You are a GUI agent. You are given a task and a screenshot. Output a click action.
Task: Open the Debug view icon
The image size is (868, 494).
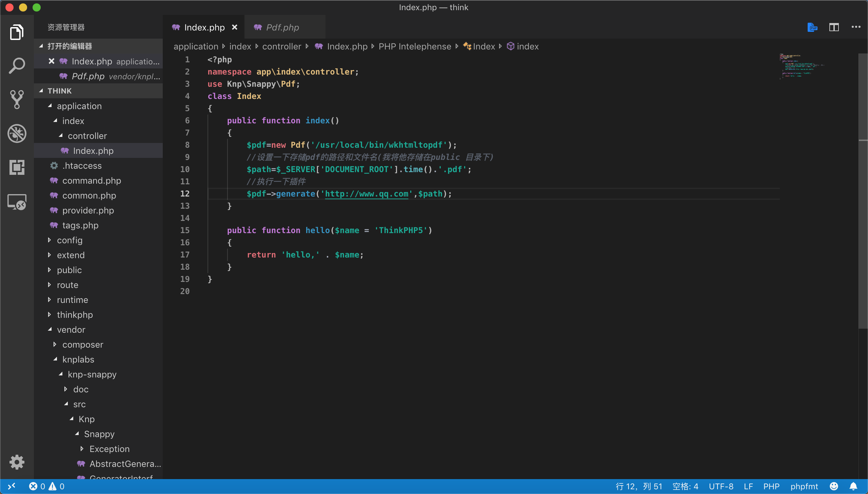[17, 133]
